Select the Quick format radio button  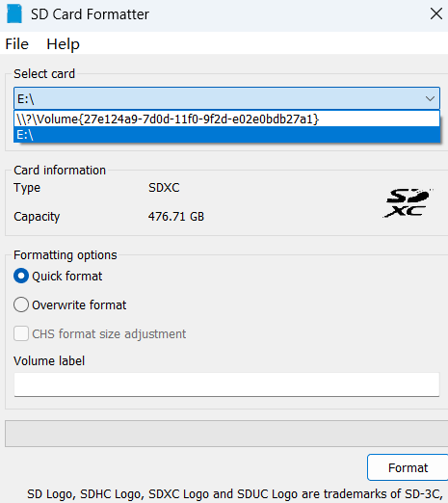coord(21,276)
